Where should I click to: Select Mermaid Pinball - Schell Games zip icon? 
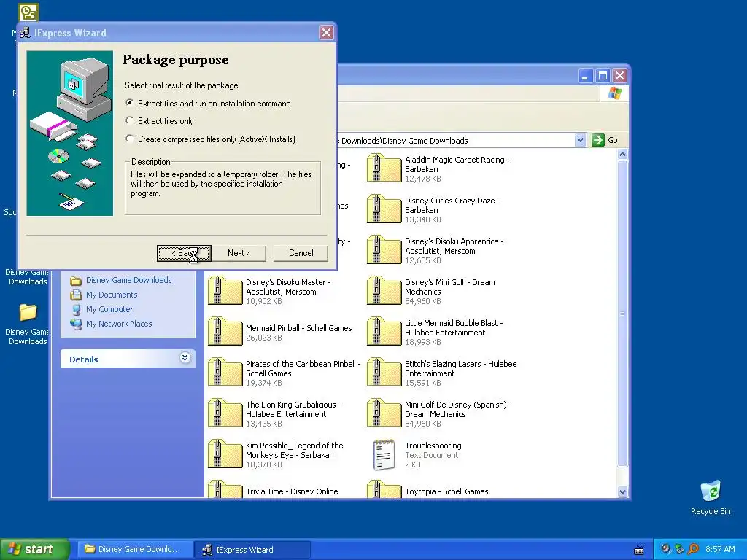click(225, 332)
